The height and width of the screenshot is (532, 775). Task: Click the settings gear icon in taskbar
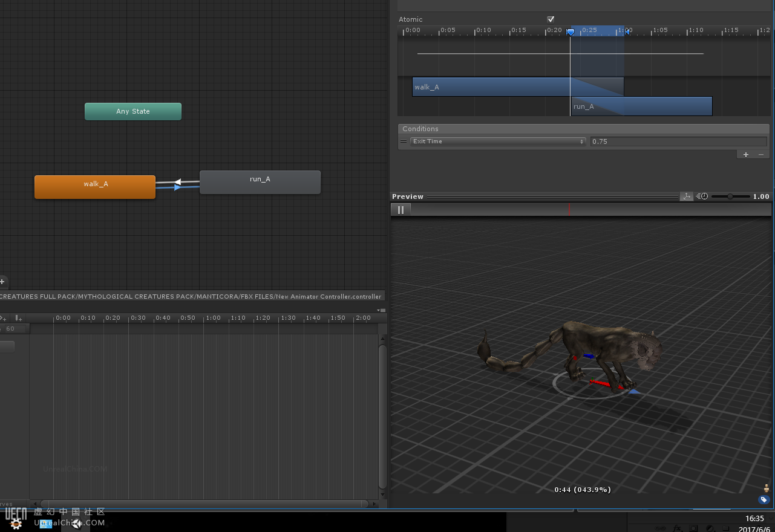point(16,524)
